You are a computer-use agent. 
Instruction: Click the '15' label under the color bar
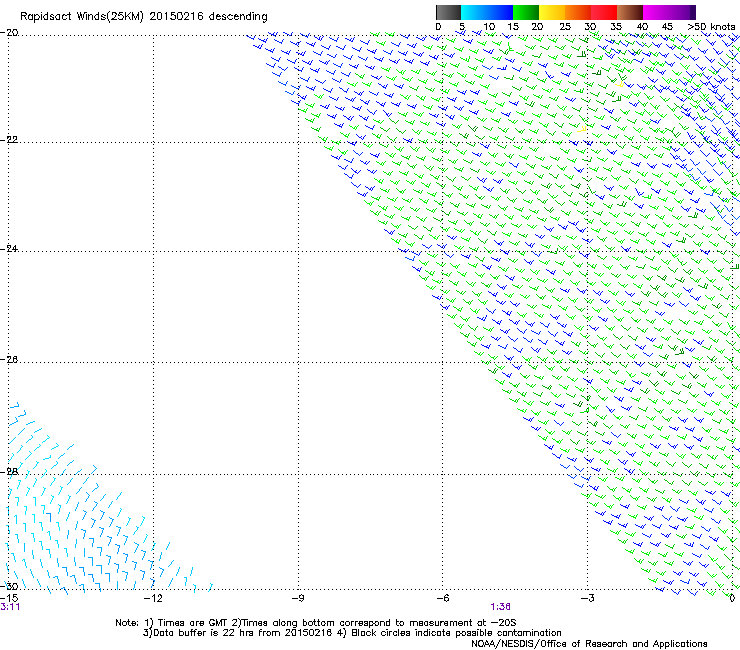(513, 27)
